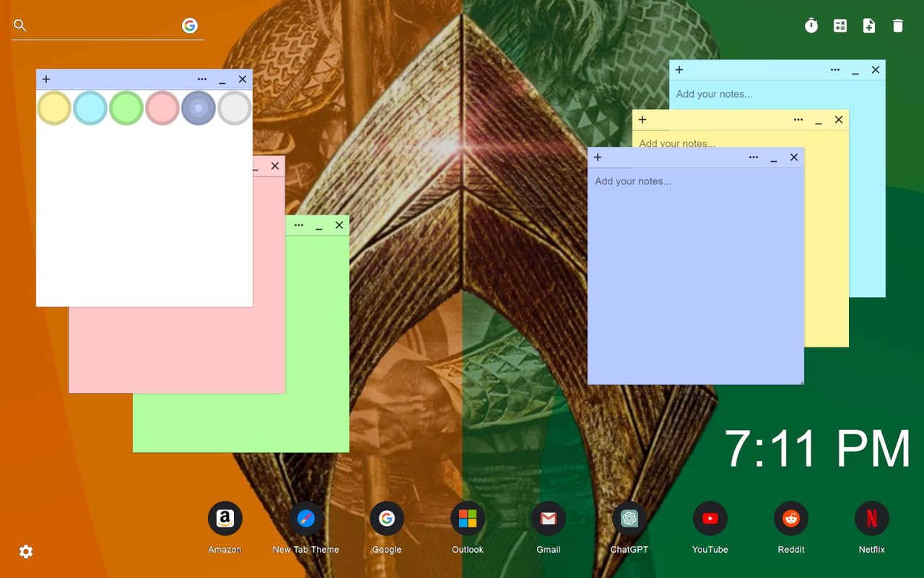Pick the purple note color
Screen dimensions: 924x578
click(x=199, y=108)
